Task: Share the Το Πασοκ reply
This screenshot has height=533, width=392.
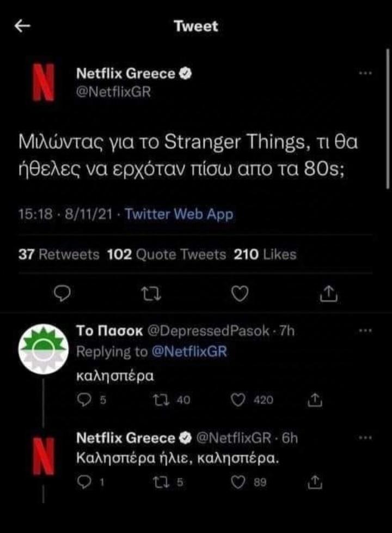Action: click(315, 400)
